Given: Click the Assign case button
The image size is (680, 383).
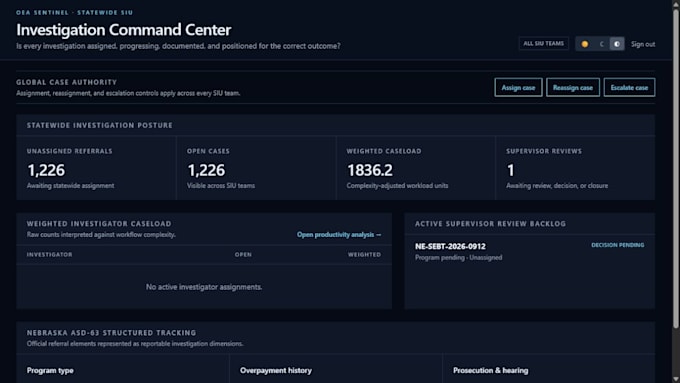Looking at the screenshot, I should click(518, 88).
